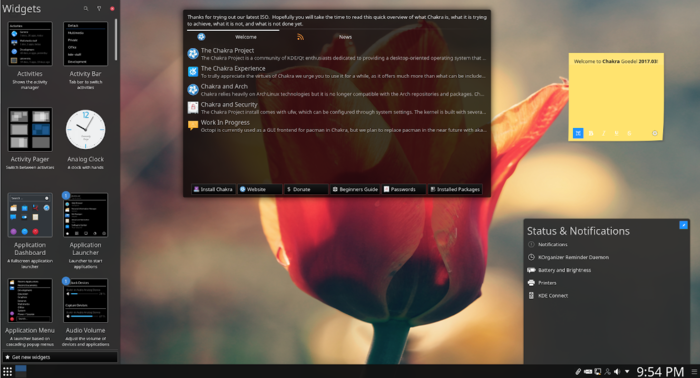Viewport: 700px width, 378px height.
Task: Pin the Status & Notifications popup
Action: coord(683,225)
